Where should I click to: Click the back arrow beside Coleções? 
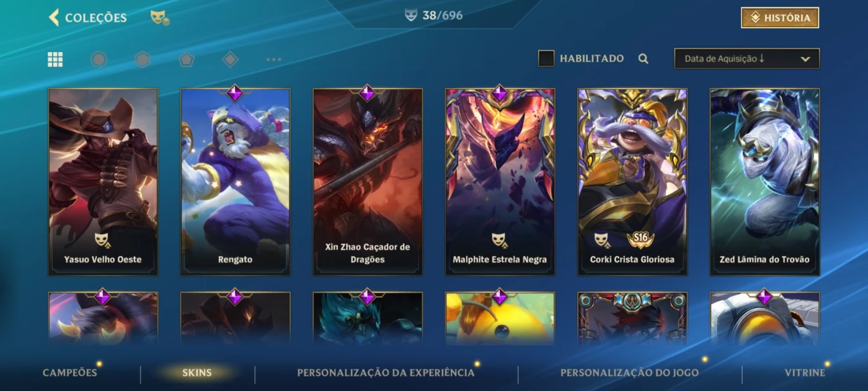pyautogui.click(x=54, y=17)
